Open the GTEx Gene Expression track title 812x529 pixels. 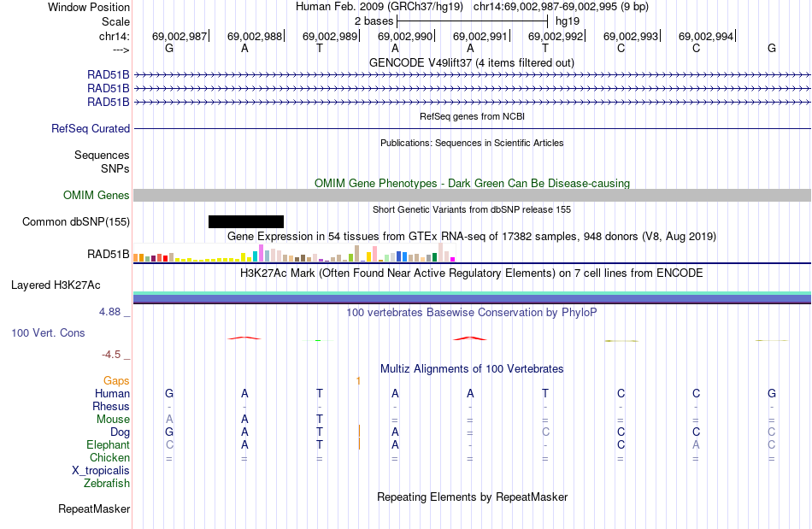471,236
